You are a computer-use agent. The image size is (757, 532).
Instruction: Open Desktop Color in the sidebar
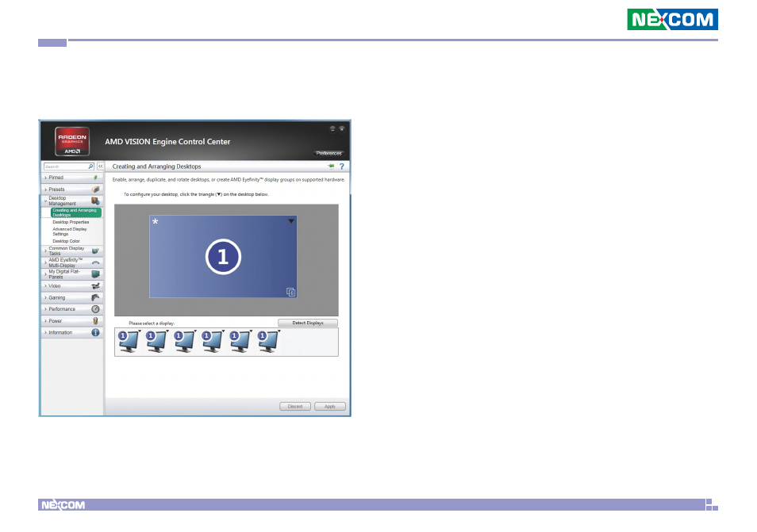coord(66,241)
